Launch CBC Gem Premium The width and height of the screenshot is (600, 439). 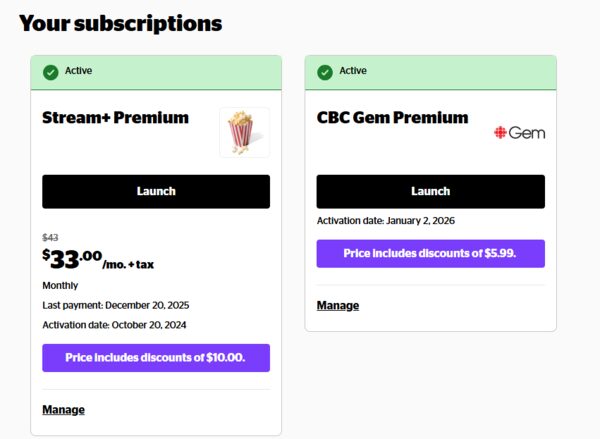430,191
